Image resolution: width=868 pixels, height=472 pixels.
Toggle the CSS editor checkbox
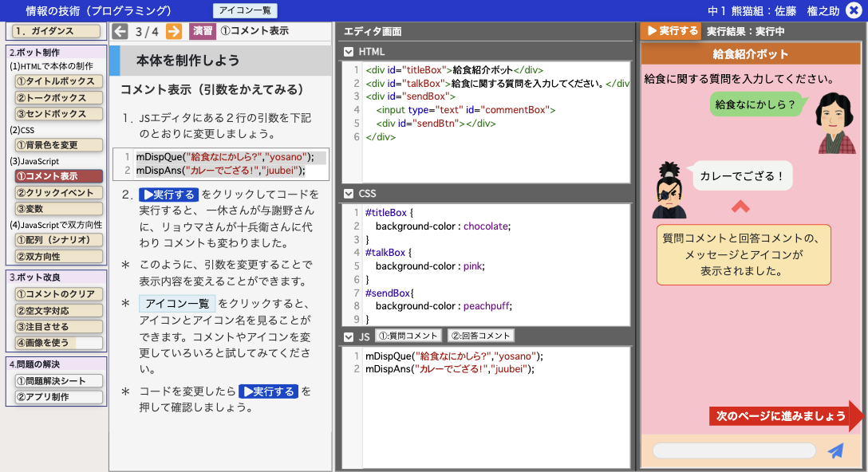click(349, 194)
